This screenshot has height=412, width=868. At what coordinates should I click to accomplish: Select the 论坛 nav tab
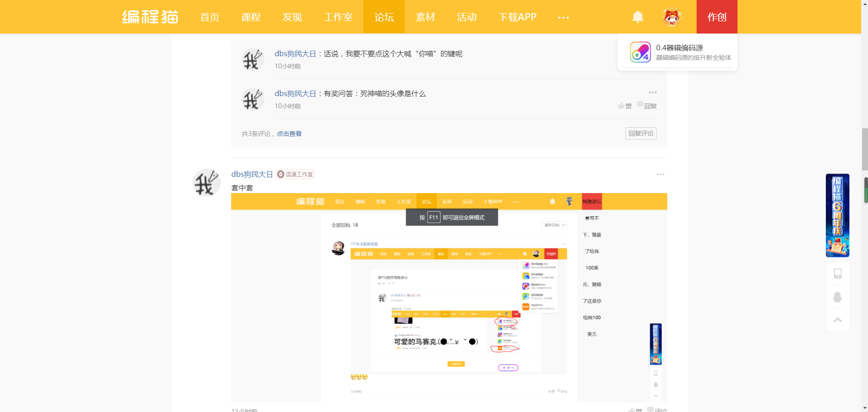[x=384, y=17]
